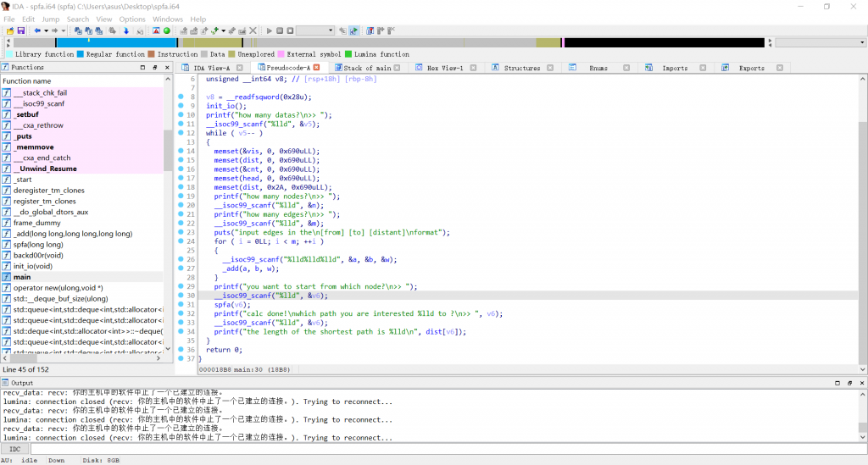Switch to the Enums tab
Screen dimensions: 868x465
tap(598, 68)
